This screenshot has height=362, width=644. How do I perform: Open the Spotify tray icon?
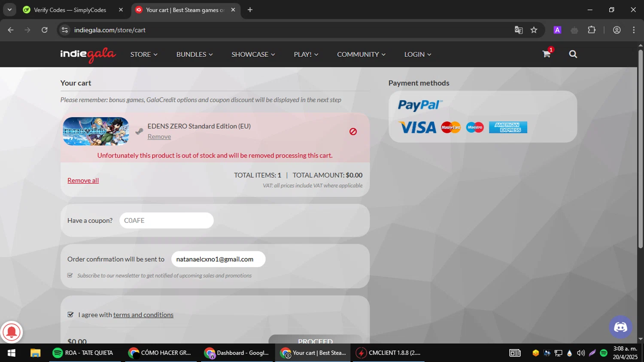click(604, 353)
